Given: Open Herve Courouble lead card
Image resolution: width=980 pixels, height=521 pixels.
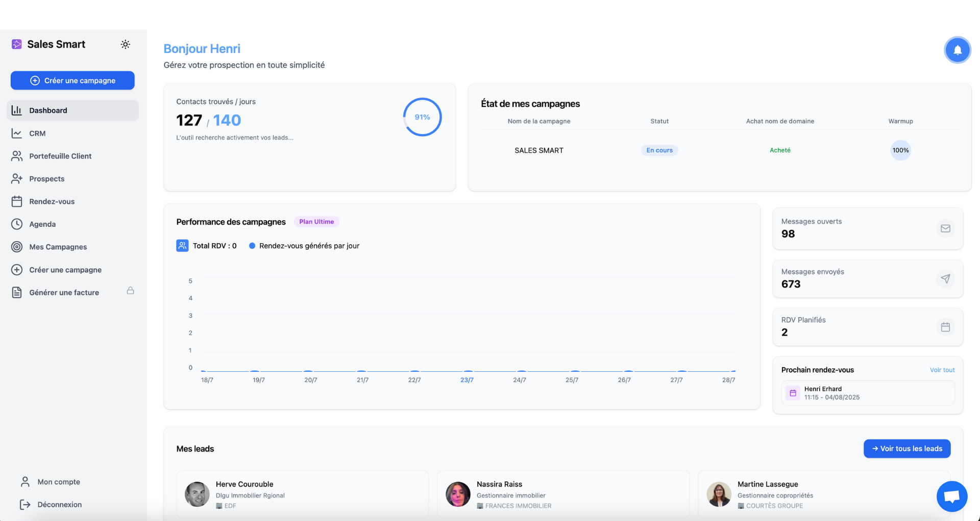Looking at the screenshot, I should click(302, 494).
